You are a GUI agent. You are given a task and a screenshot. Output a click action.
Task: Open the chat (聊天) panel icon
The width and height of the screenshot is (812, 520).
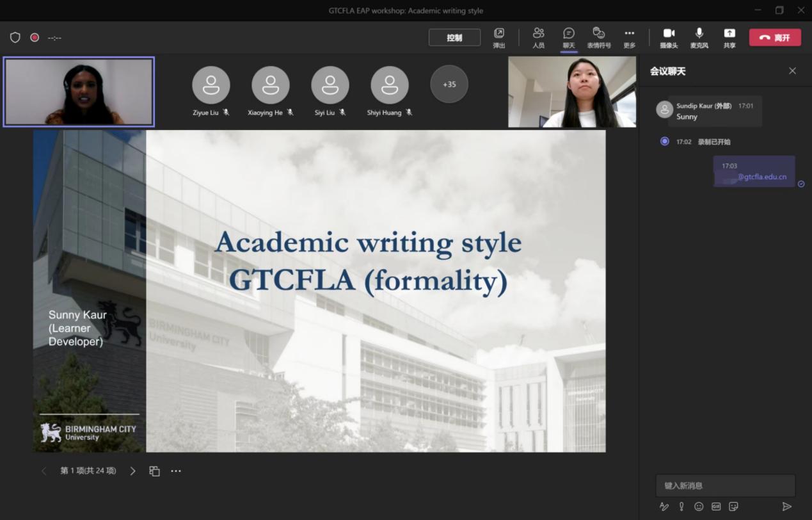click(568, 37)
